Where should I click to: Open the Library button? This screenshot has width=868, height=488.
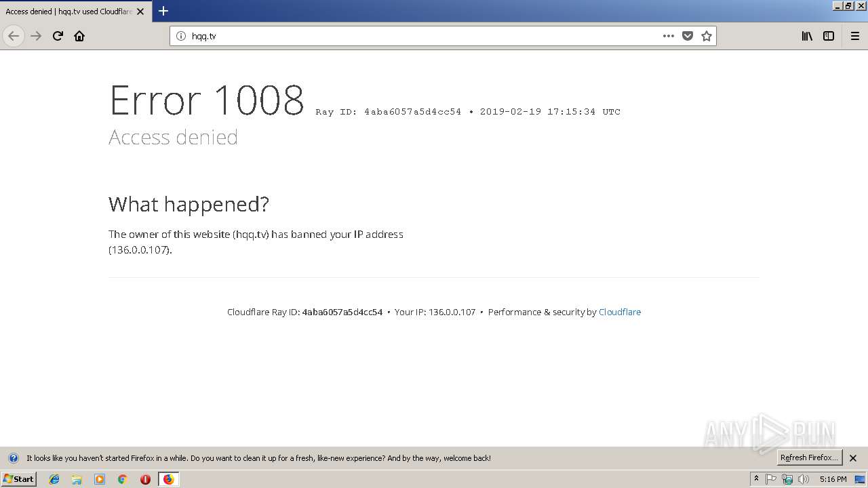point(807,36)
